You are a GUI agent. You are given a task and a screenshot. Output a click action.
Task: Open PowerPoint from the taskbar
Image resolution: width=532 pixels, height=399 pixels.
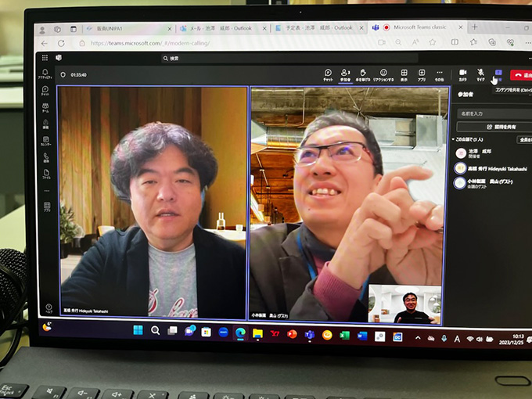tap(292, 334)
